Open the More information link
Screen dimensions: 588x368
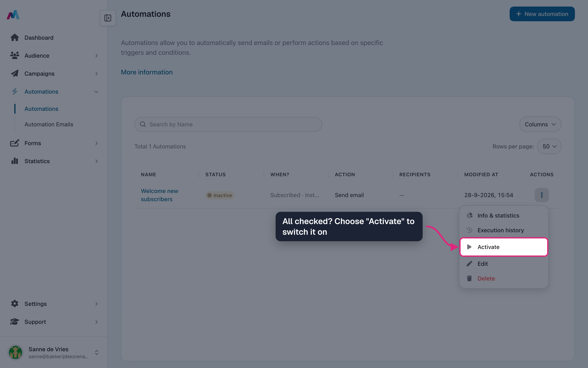click(147, 72)
